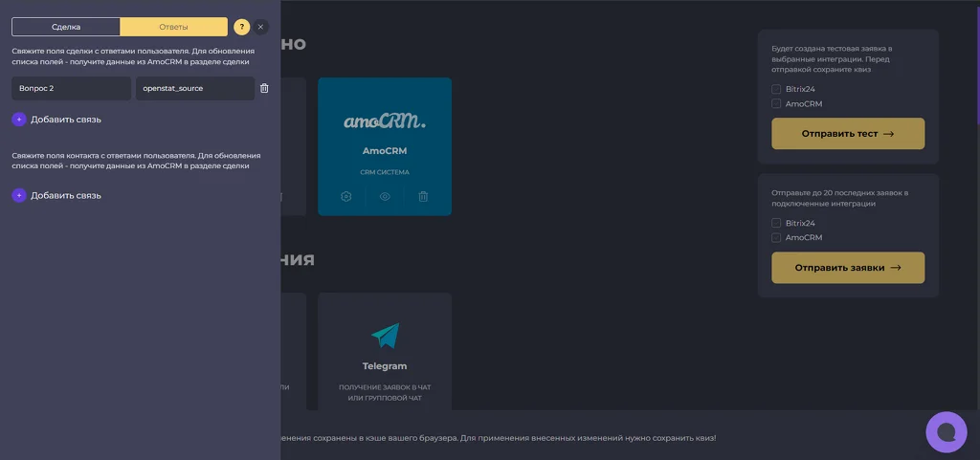Remove AmoCRM integration via trash icon
Screen dimensions: 980x460
click(423, 197)
